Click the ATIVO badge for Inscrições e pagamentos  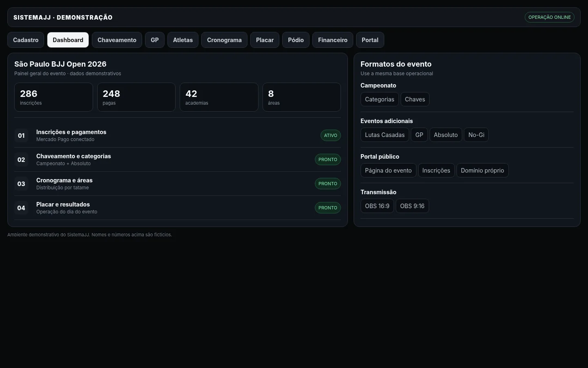(331, 135)
